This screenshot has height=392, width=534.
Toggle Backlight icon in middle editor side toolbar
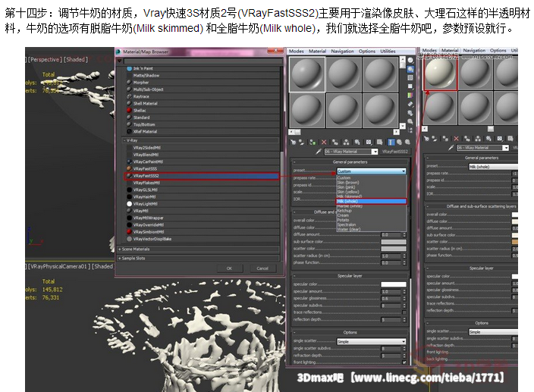tap(410, 69)
